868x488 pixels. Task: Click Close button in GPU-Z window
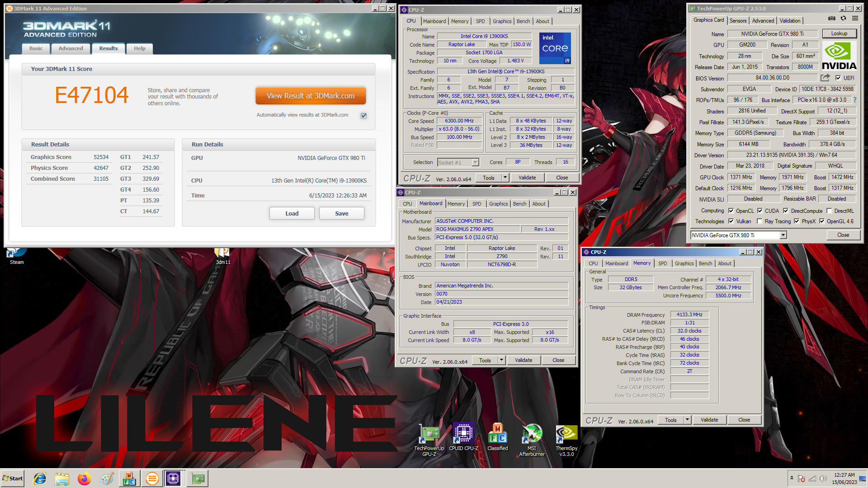tap(843, 235)
